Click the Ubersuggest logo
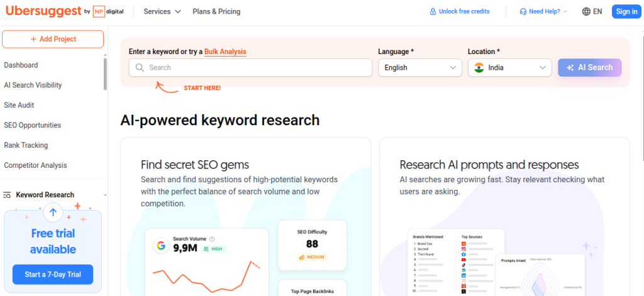This screenshot has height=296, width=644. pyautogui.click(x=44, y=11)
